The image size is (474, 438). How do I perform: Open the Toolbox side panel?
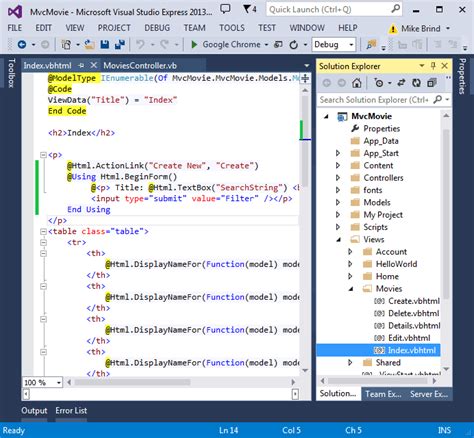(x=11, y=73)
